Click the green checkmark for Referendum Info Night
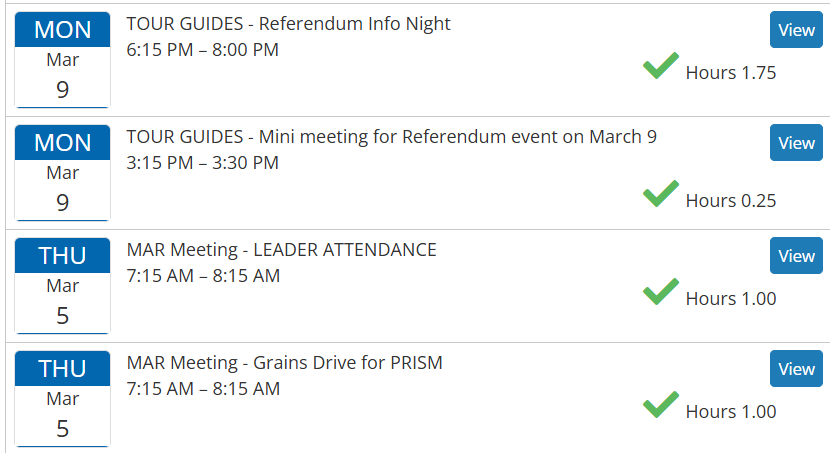Viewport: 830px width, 453px height. 660,67
